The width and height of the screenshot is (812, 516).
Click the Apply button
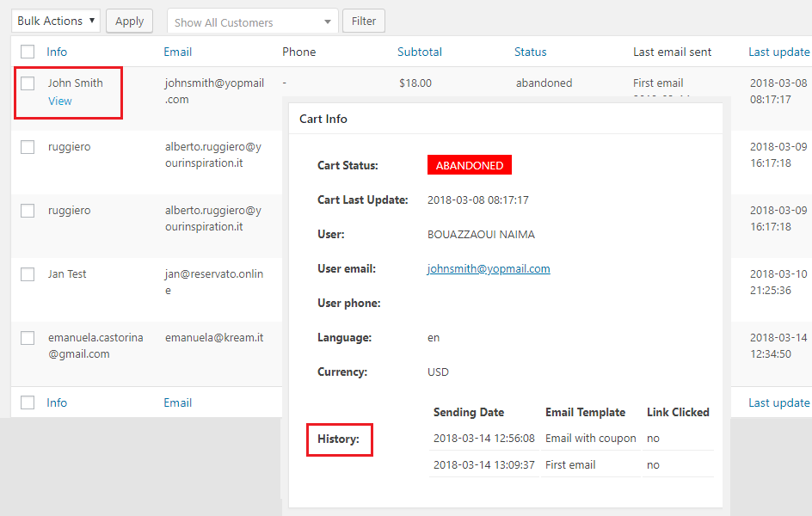129,21
